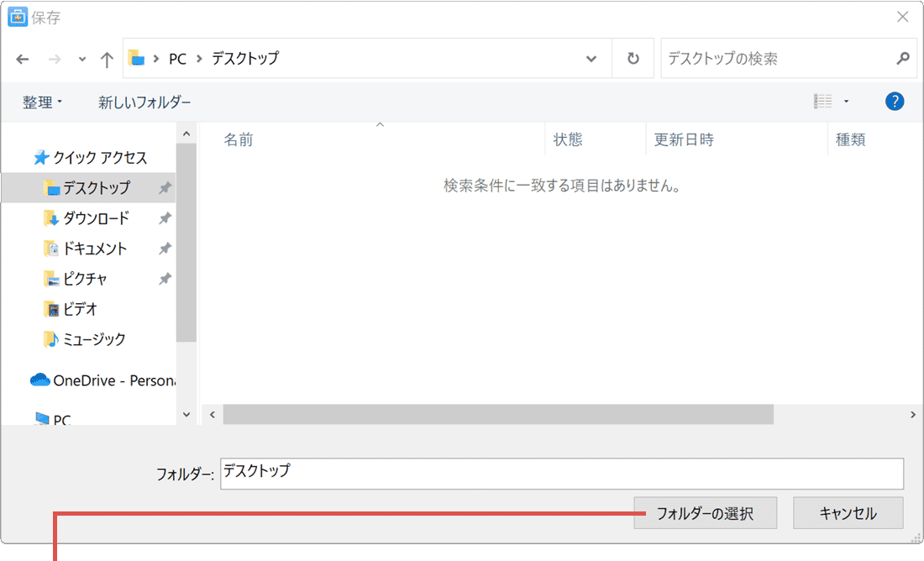
Task: Open the help button
Action: pos(894,101)
